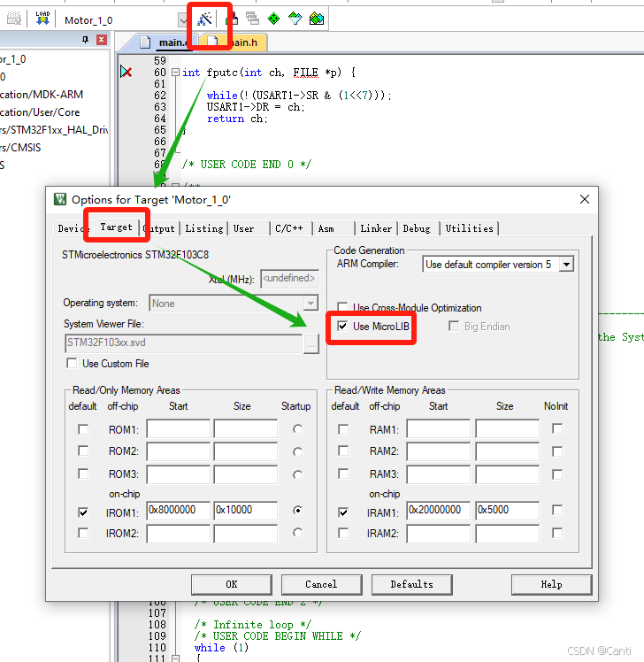Open the Motor_1_0 target selector dropdown
The image size is (644, 662).
coord(183,19)
